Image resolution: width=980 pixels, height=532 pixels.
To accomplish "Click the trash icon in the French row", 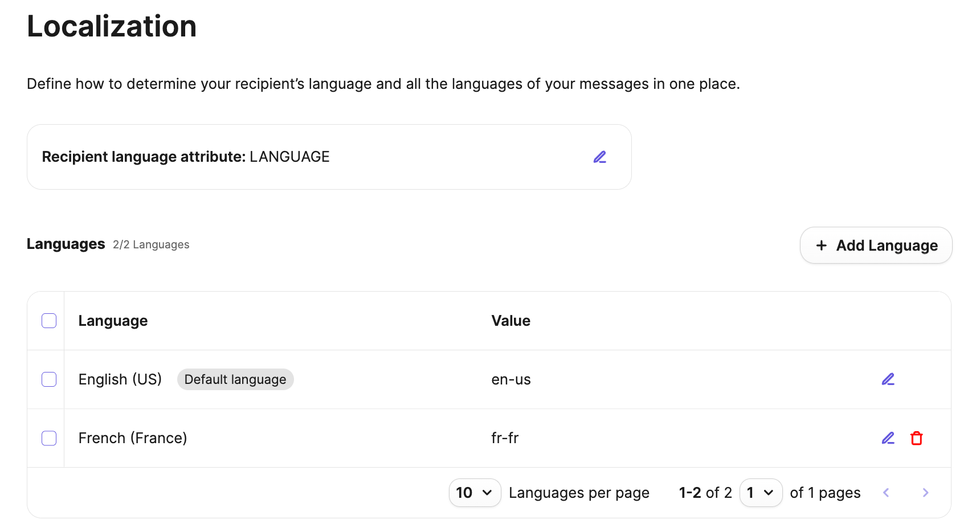I will [917, 437].
